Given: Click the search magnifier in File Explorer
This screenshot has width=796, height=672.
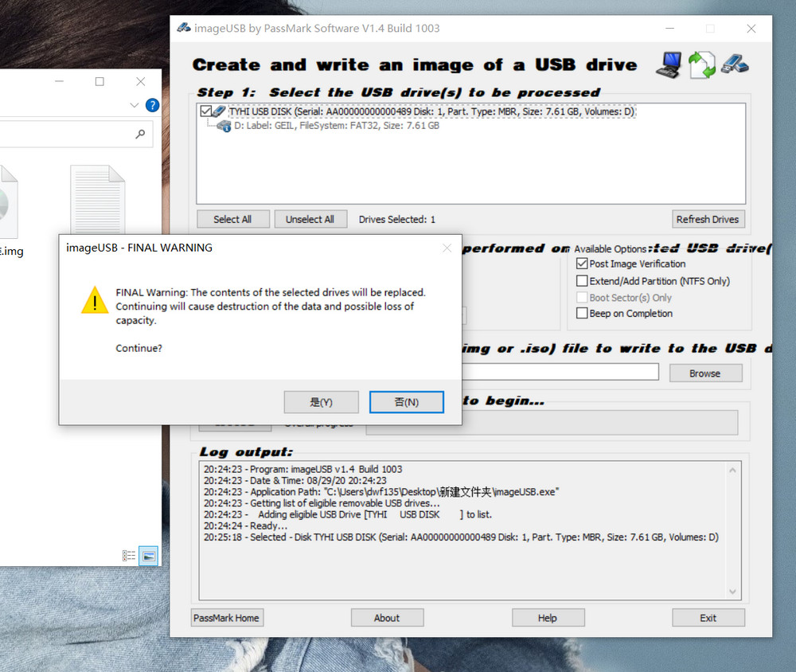Looking at the screenshot, I should coord(140,134).
